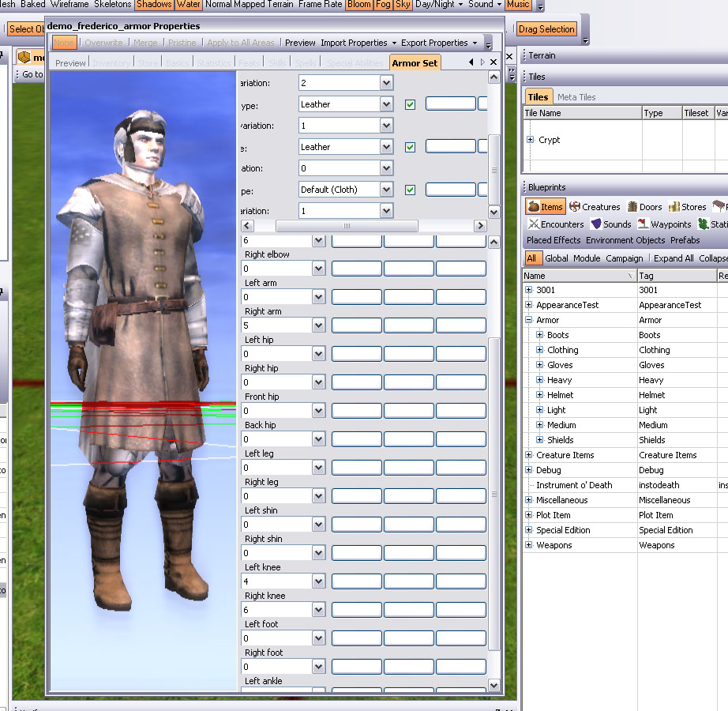Enable Drag Selection mode
The image size is (728, 711).
pos(546,29)
